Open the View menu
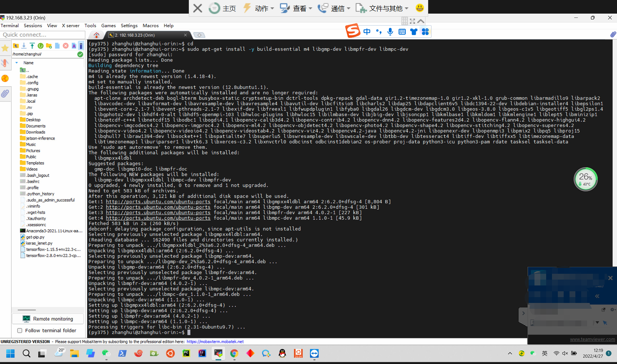Screen dimensions: 617x364 pos(52,26)
